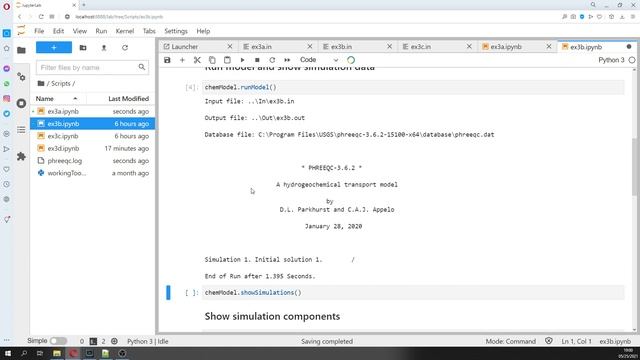Open the Run menu
The height and width of the screenshot is (360, 640).
101,31
